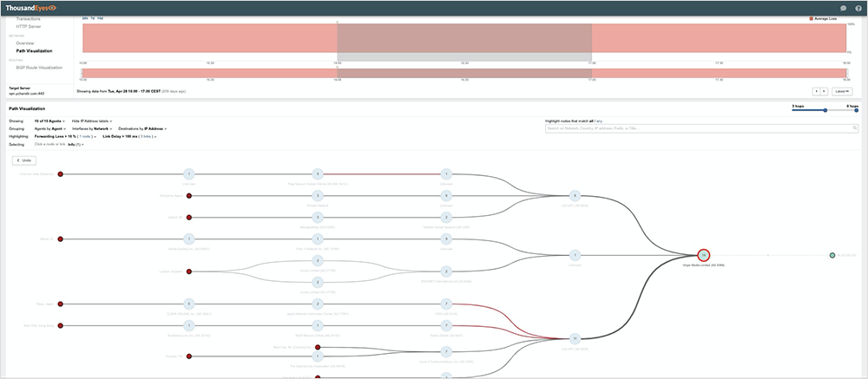Screen dimensions: 868x379
Task: Click the ThousandEyes logo
Action: [x=31, y=8]
